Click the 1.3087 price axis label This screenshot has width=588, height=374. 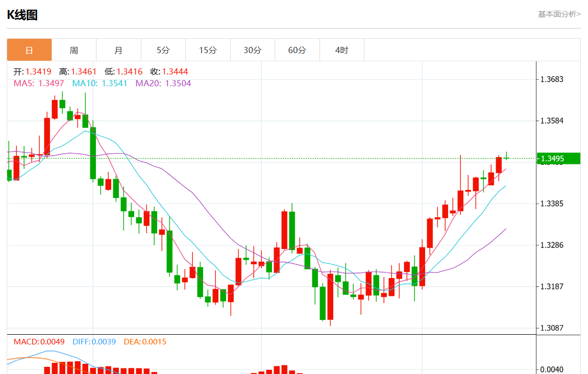(x=552, y=328)
